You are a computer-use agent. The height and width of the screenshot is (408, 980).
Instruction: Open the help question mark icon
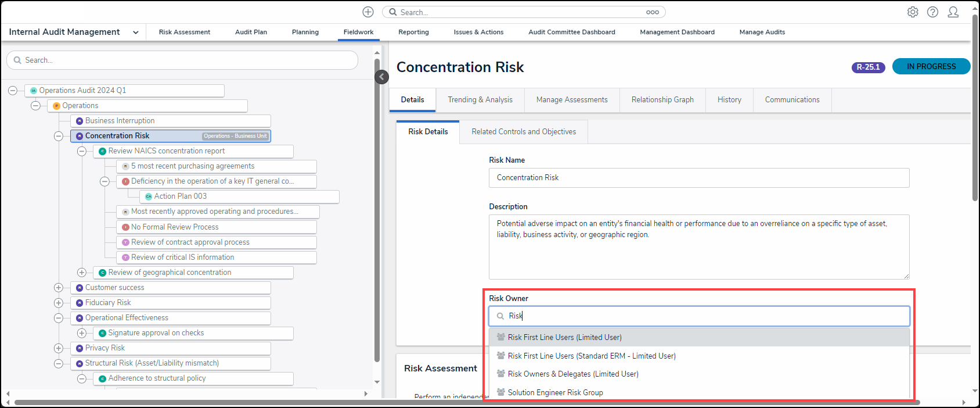932,12
